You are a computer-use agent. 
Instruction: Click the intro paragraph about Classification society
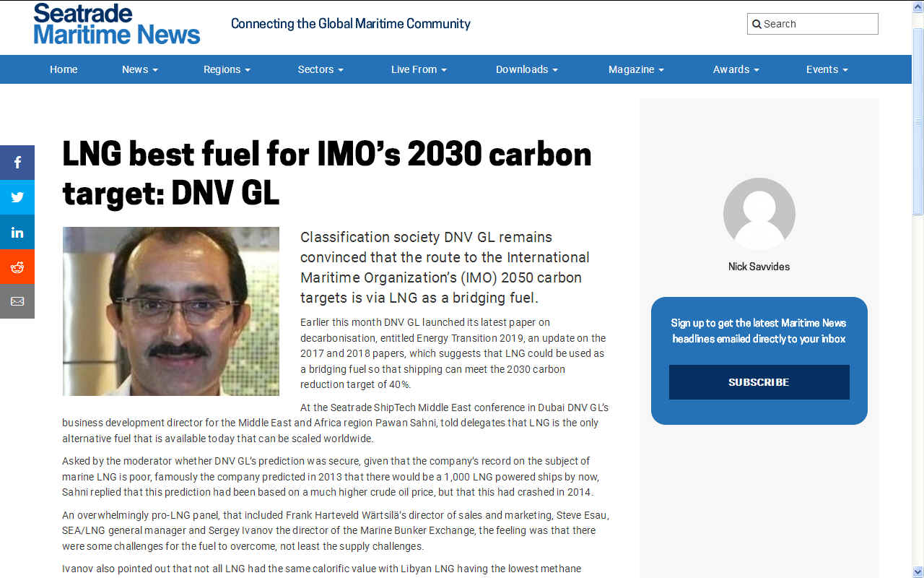click(x=445, y=267)
